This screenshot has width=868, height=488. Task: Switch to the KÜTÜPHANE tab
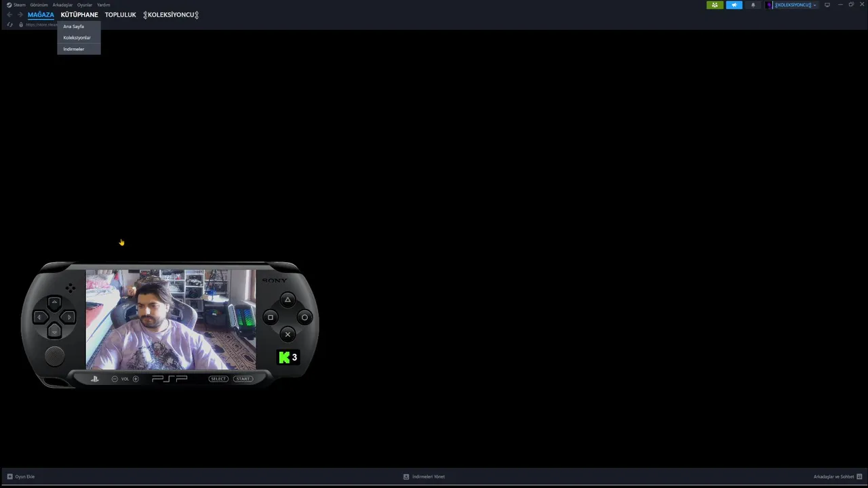(79, 15)
